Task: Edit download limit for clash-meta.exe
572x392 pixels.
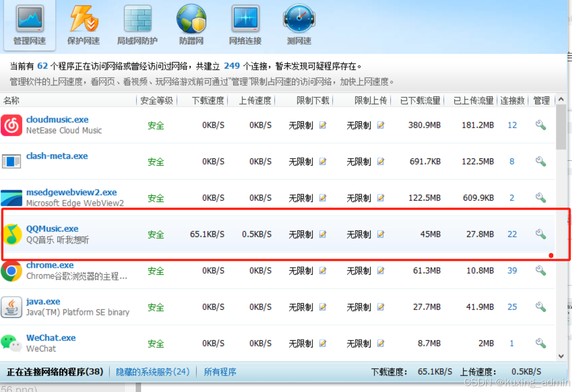Action: [x=323, y=161]
